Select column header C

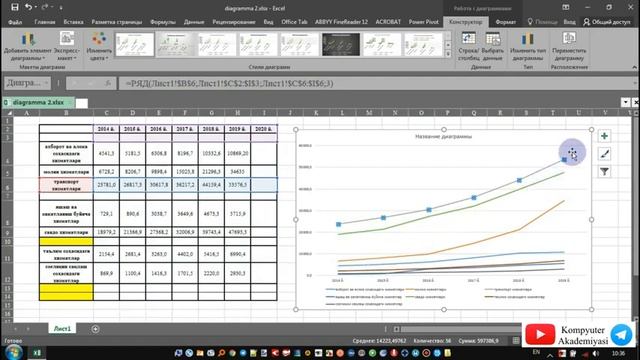point(107,113)
